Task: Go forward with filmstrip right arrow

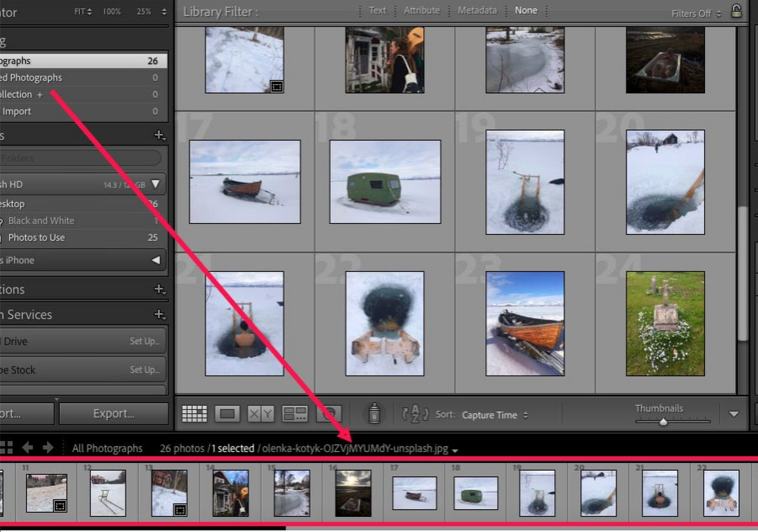Action: 48,447
